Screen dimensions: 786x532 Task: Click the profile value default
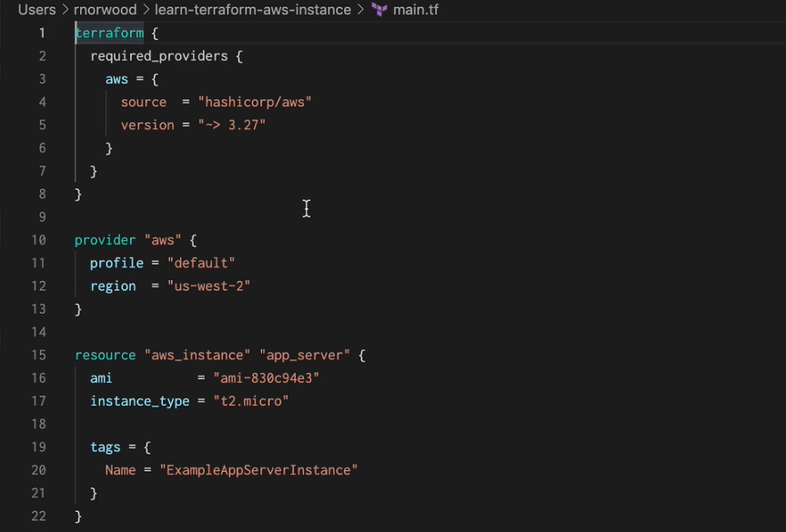200,263
